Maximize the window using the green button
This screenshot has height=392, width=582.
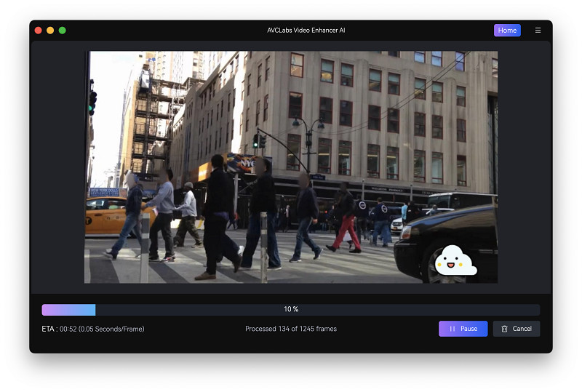click(x=63, y=31)
